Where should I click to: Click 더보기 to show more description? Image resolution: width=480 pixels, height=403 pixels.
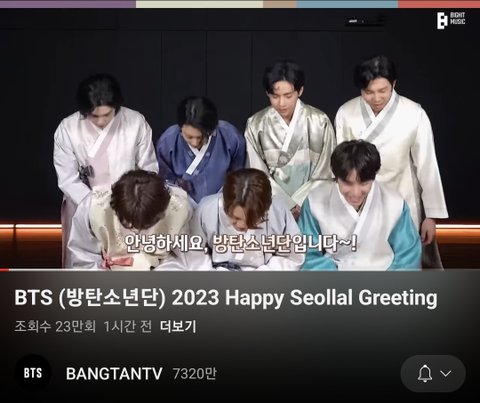(x=178, y=326)
